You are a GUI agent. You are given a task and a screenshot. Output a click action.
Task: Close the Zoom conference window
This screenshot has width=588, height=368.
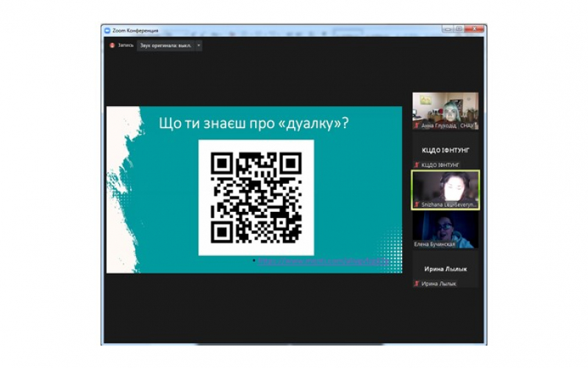point(474,29)
